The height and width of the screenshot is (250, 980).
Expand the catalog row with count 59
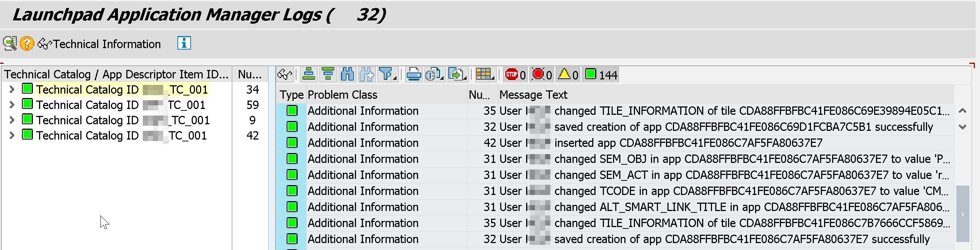pyautogui.click(x=12, y=105)
